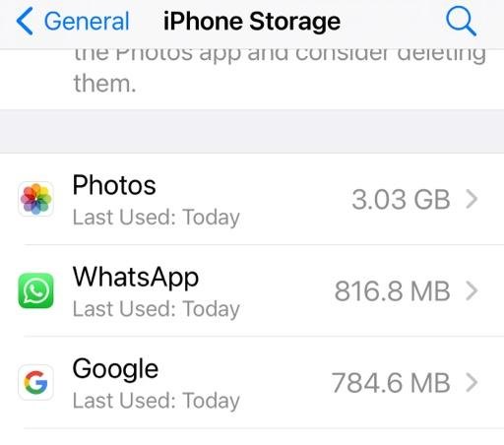
Task: Select the 784.6 MB size value
Action: point(391,383)
